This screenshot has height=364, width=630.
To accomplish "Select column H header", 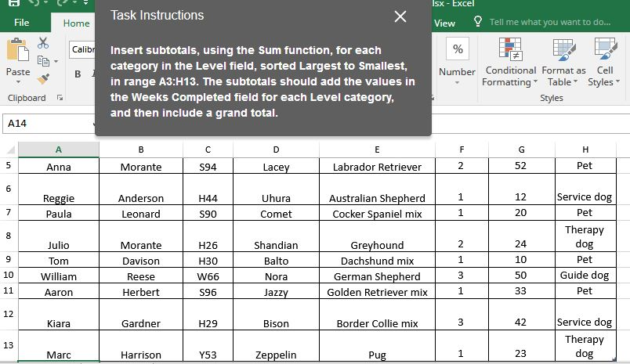I will pyautogui.click(x=585, y=150).
